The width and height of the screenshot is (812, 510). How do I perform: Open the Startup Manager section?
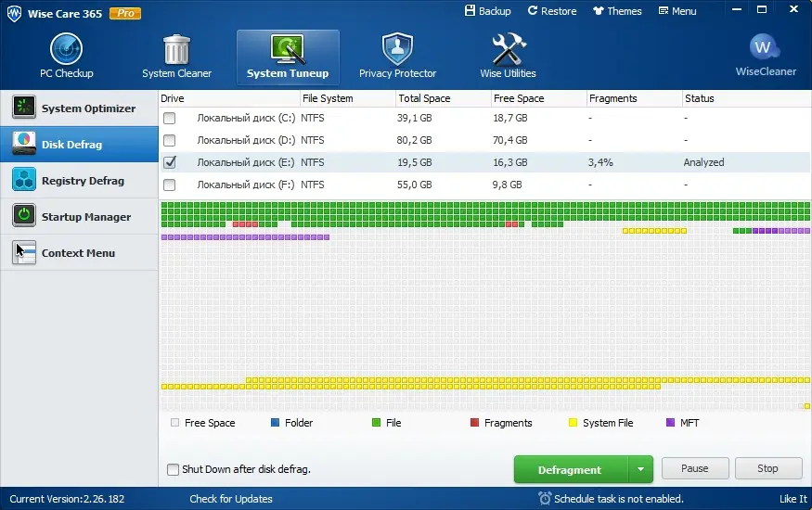79,217
